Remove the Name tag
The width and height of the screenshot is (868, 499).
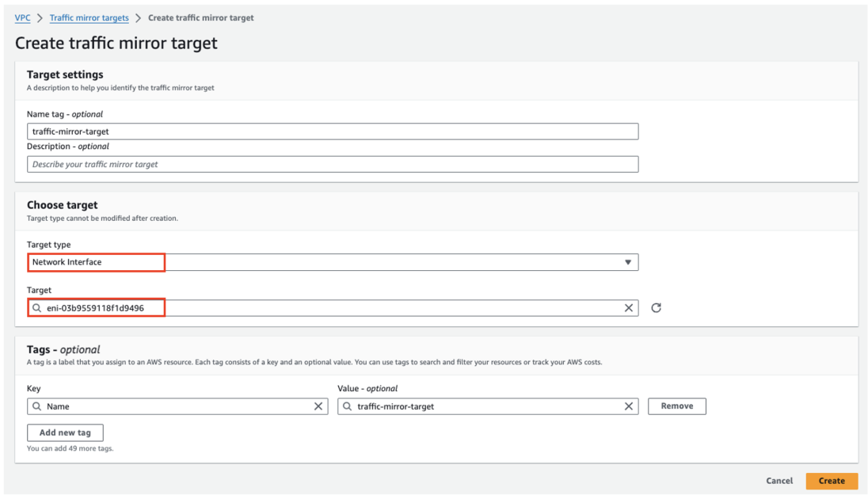[676, 406]
